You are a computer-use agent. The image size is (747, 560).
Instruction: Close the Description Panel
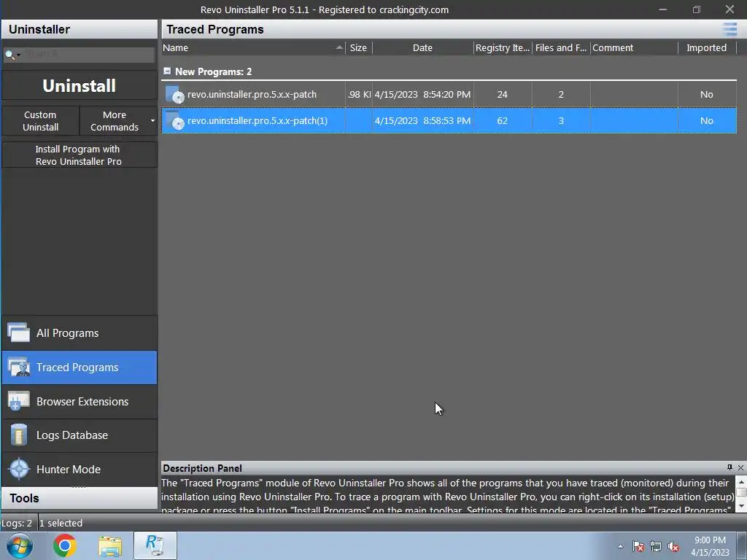[x=741, y=467]
